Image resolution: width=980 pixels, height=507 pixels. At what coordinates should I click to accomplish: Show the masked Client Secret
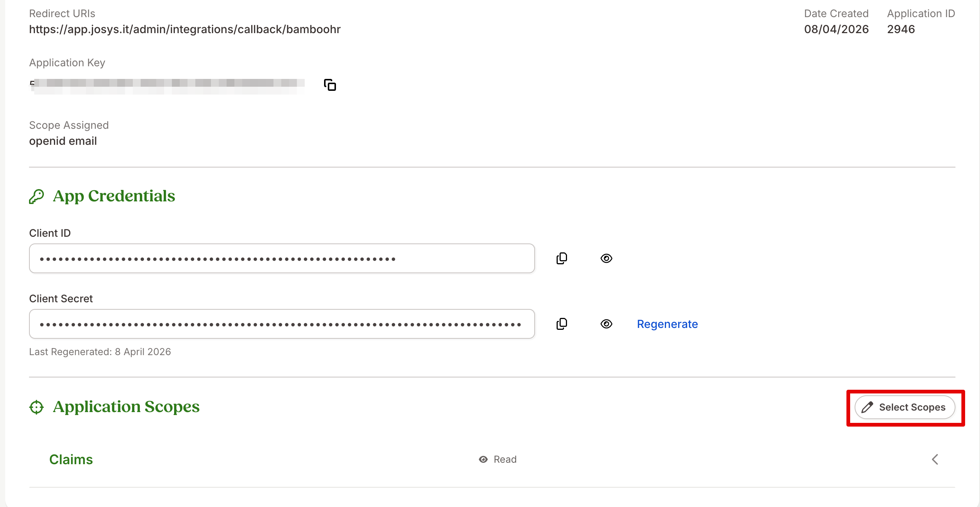point(606,324)
